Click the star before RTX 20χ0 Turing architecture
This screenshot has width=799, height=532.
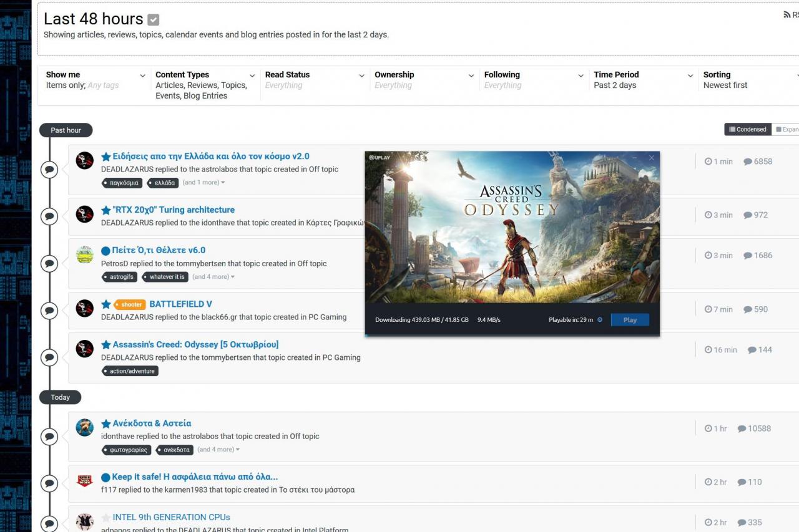coord(106,210)
